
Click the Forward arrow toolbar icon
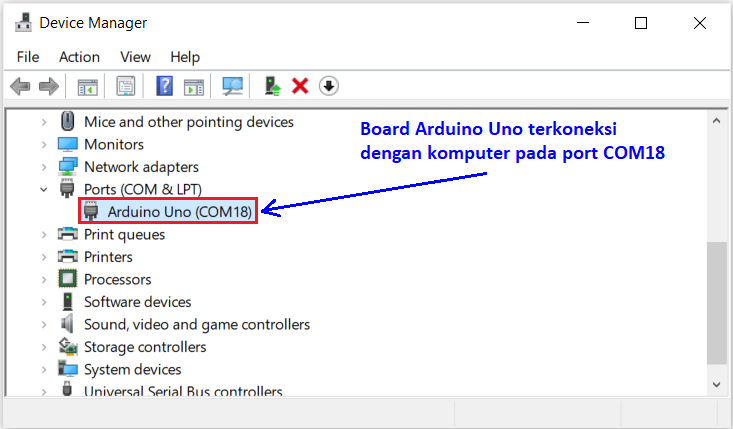tap(49, 86)
